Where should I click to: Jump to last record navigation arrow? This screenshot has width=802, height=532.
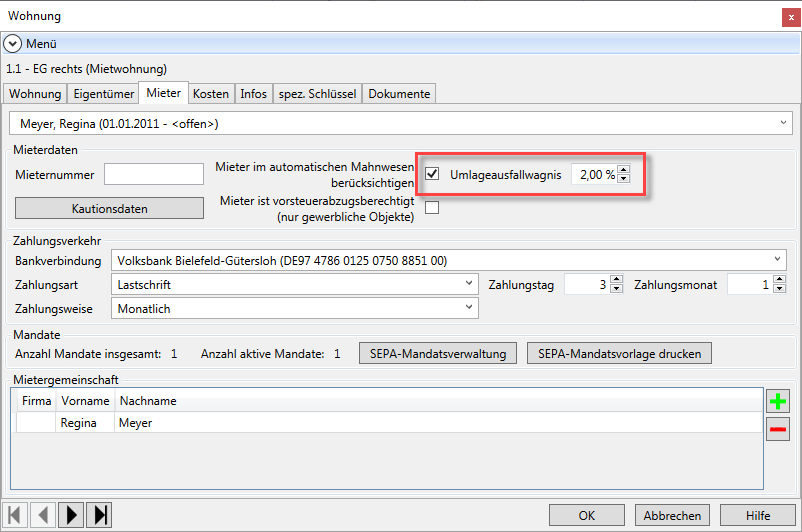coord(100,515)
